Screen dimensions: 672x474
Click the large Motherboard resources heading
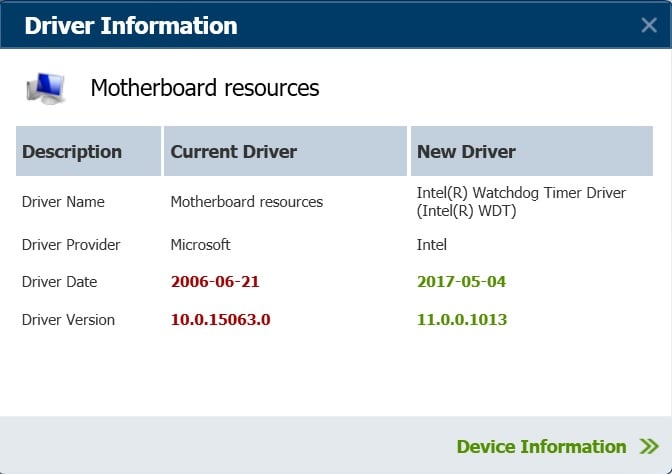(x=205, y=88)
